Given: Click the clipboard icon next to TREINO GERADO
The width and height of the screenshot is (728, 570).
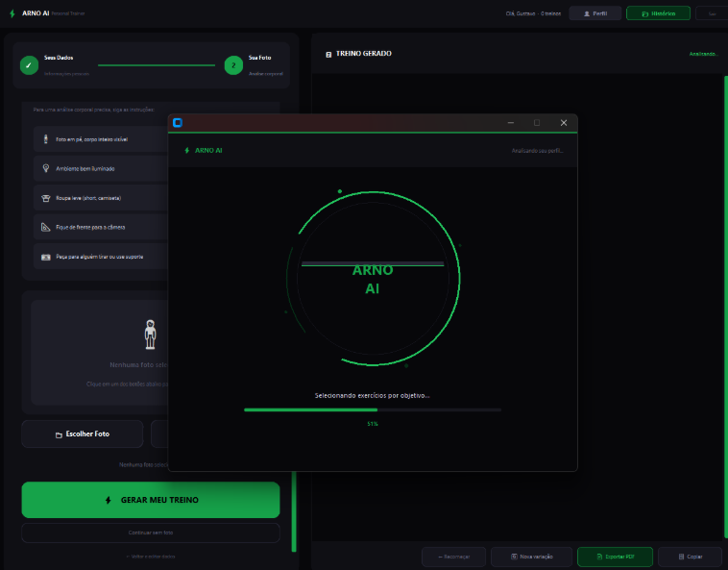Looking at the screenshot, I should pos(328,55).
